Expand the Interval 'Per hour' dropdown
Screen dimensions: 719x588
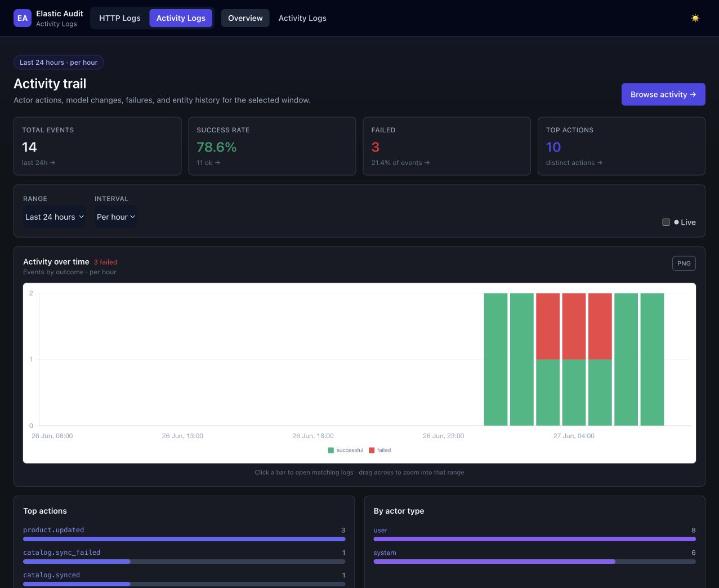[116, 217]
